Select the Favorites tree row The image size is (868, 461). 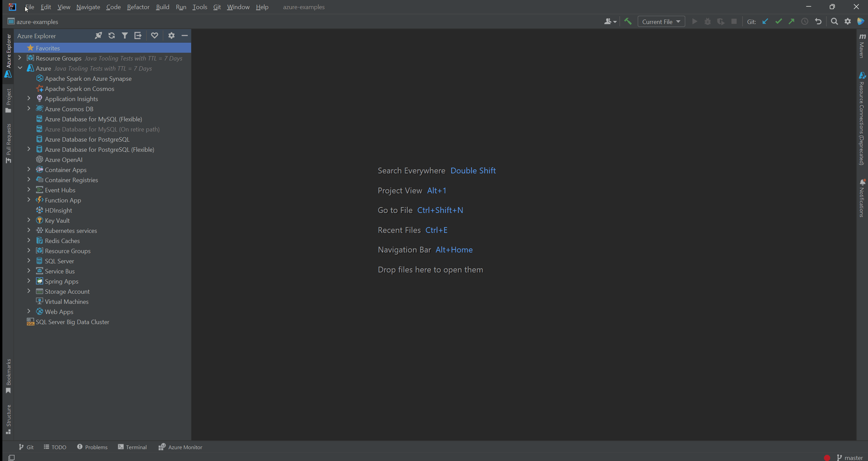[102, 48]
